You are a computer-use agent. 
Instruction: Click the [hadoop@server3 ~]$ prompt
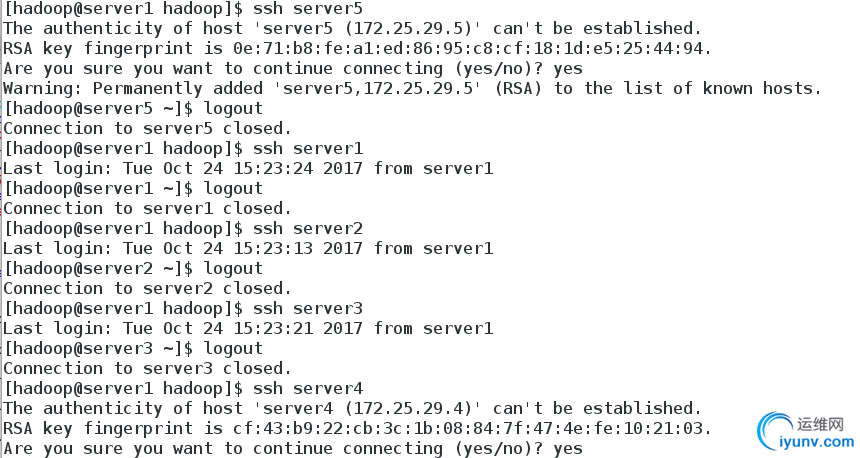[99, 349]
